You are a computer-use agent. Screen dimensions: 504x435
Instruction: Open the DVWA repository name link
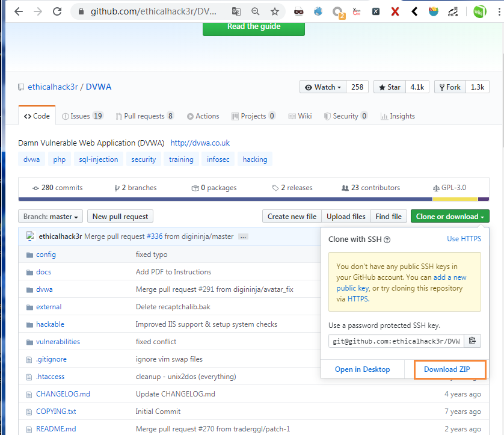[99, 87]
